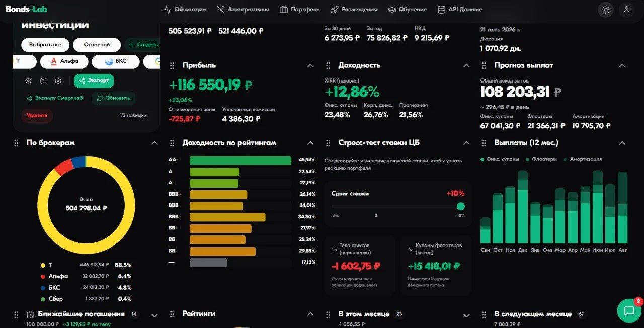This screenshot has width=644, height=328.
Task: Toggle Амортизация chart legend
Action: (x=583, y=159)
